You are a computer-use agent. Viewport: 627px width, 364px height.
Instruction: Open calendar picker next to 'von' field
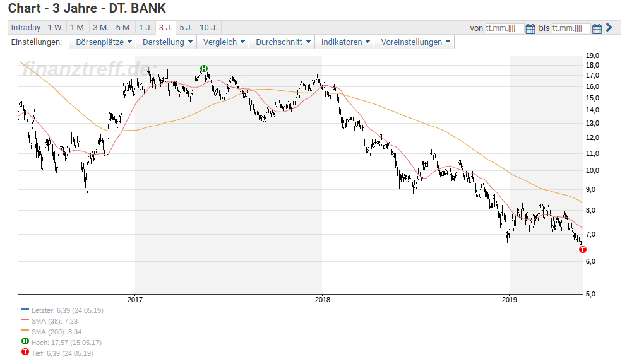(x=530, y=29)
